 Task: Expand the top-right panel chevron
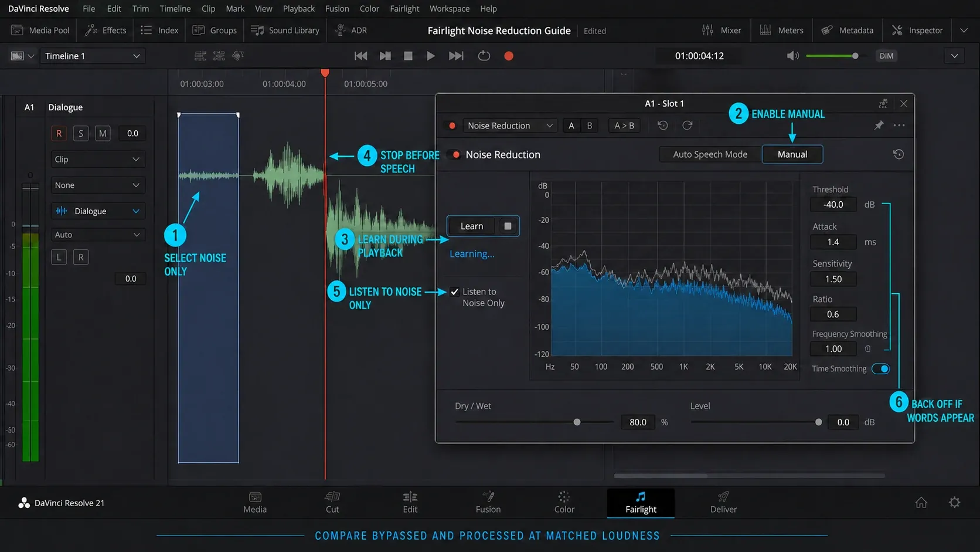(x=964, y=30)
